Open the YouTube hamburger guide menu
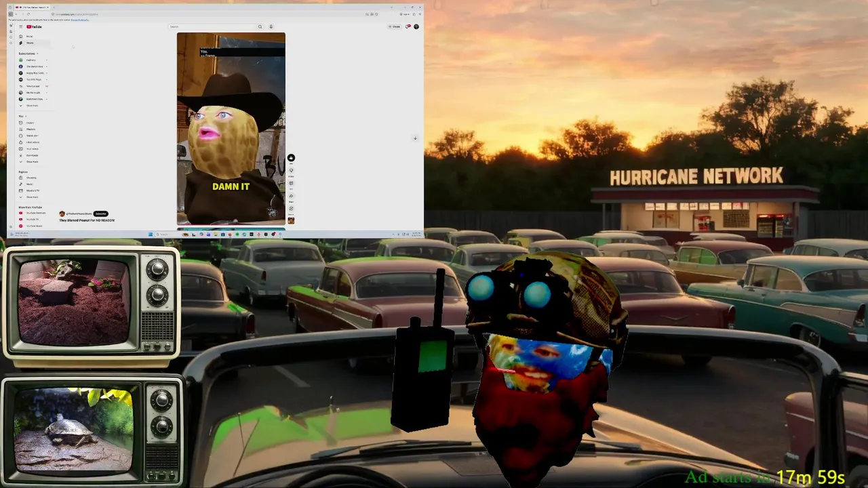 pyautogui.click(x=20, y=26)
